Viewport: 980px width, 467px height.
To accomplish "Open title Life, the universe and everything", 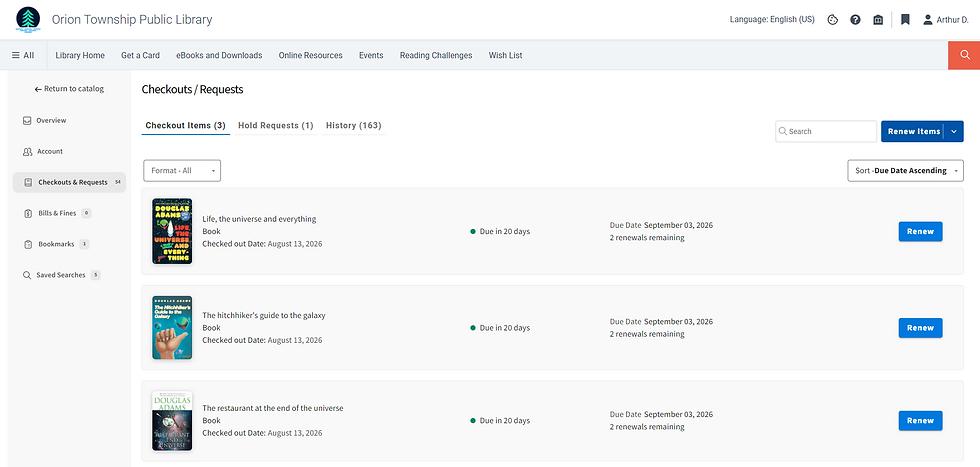I will click(x=259, y=219).
